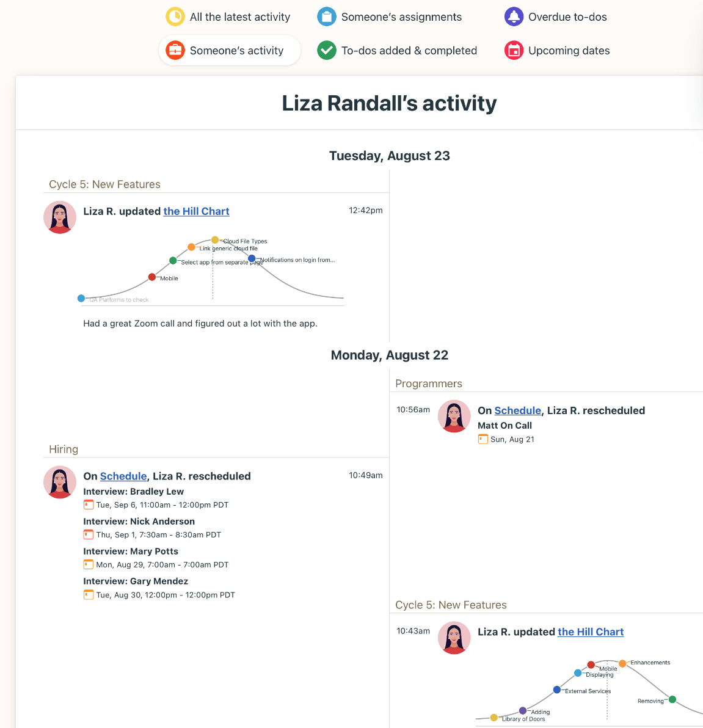Image resolution: width=703 pixels, height=728 pixels.
Task: Click calendar icon beside Thu, Sep 1 date
Action: [88, 534]
